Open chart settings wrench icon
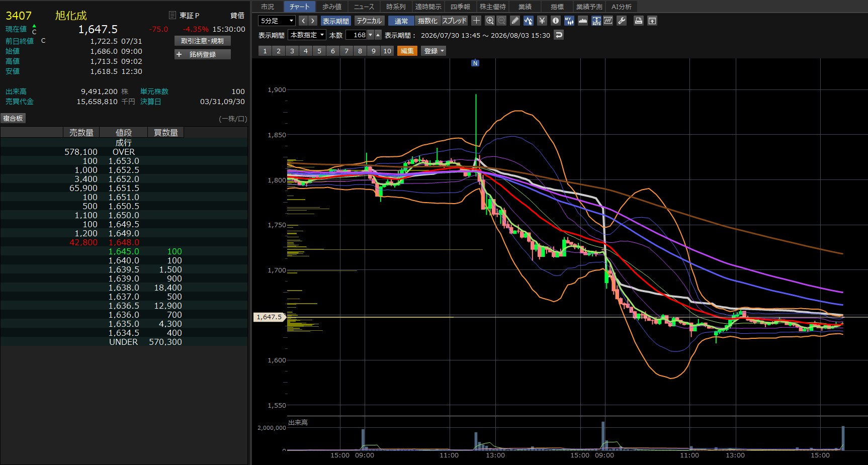This screenshot has height=465, width=868. (x=622, y=21)
